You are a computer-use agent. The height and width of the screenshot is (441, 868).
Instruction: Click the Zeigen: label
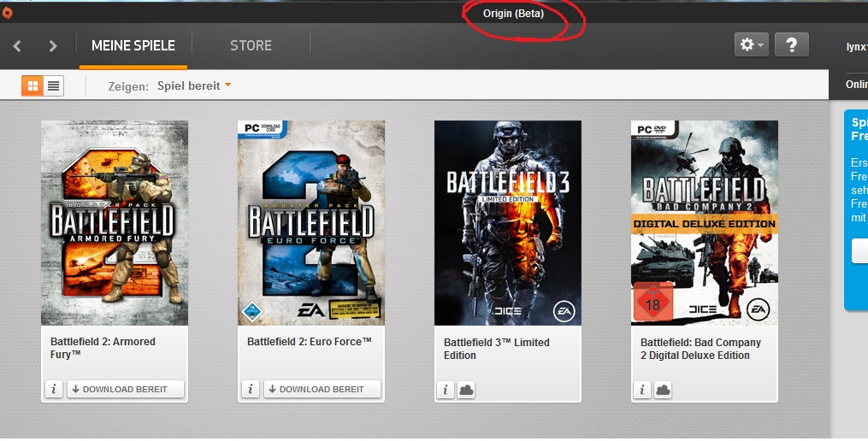point(128,86)
